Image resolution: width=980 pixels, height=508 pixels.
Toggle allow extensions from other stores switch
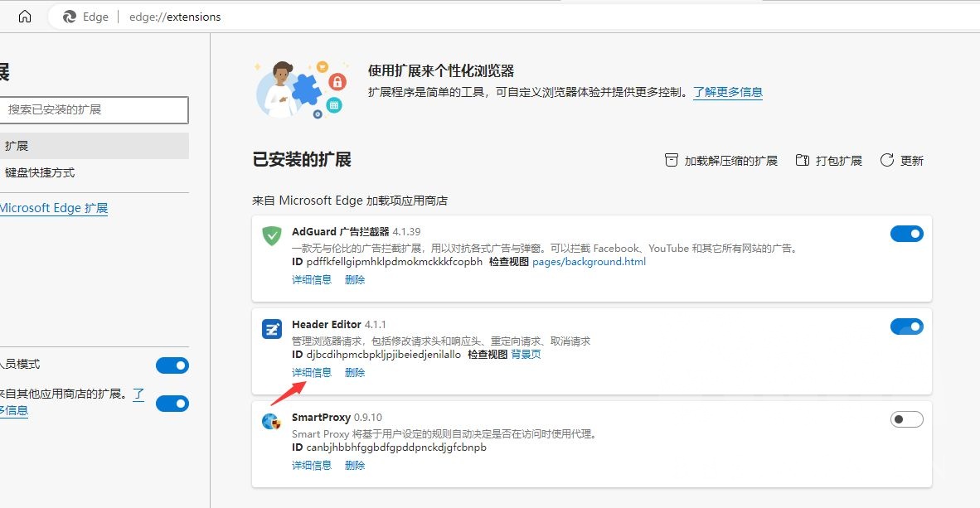(172, 404)
